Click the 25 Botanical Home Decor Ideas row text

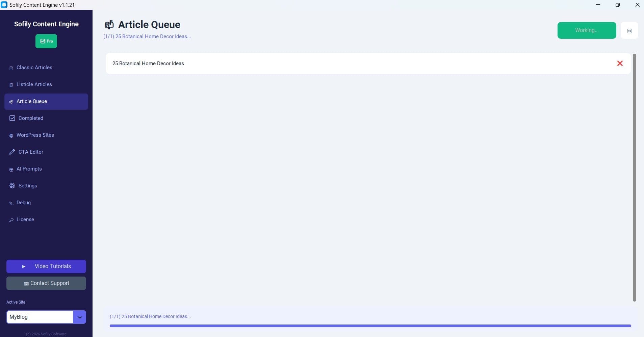coord(148,63)
